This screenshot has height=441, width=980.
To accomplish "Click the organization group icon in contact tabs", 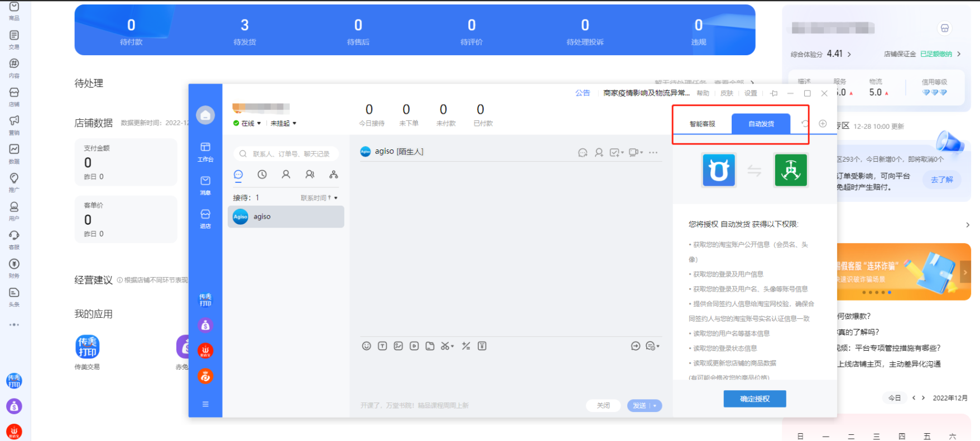I will pyautogui.click(x=333, y=175).
